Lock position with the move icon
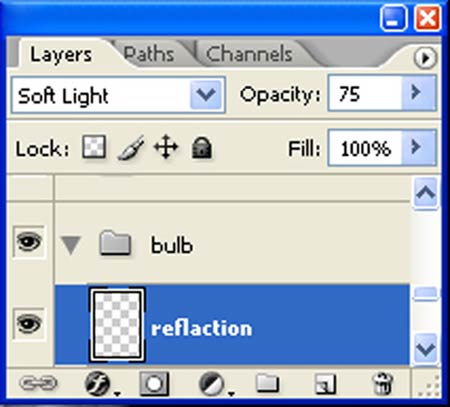The height and width of the screenshot is (407, 450). 166,147
